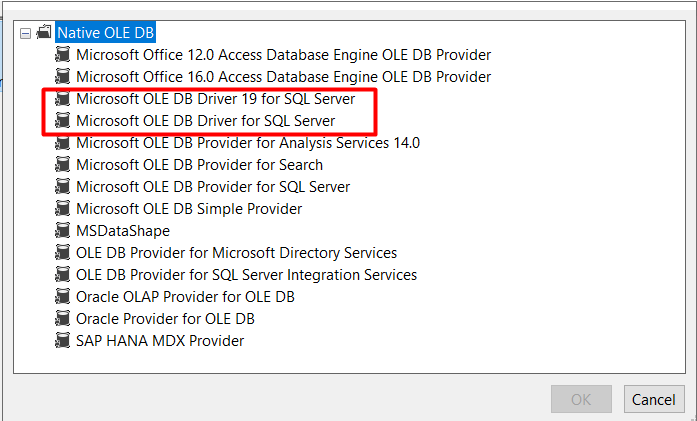The height and width of the screenshot is (421, 697).
Task: Select Microsoft OLE DB Driver 19 for SQL Server
Action: coord(215,99)
